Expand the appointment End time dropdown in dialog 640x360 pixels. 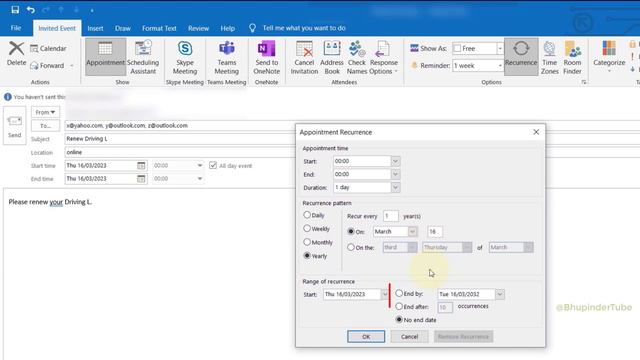395,174
